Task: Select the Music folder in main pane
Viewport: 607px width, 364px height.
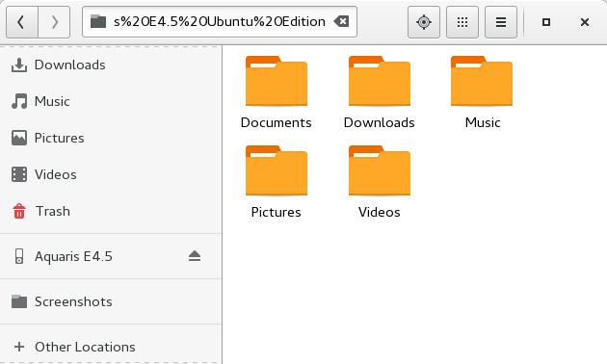Action: pos(482,92)
